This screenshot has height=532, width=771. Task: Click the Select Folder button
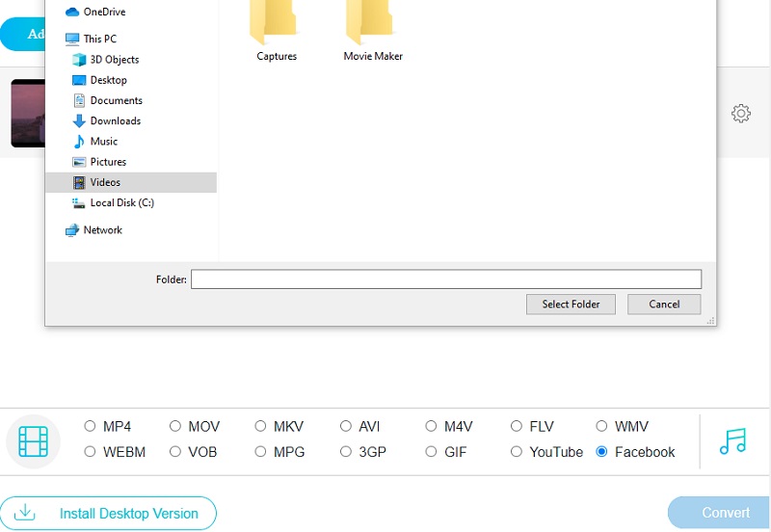pyautogui.click(x=571, y=305)
